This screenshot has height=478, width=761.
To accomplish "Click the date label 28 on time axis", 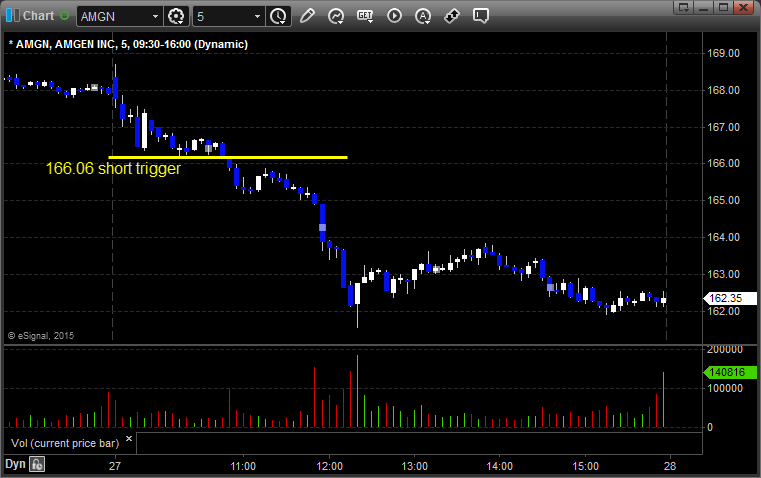I will coord(670,466).
